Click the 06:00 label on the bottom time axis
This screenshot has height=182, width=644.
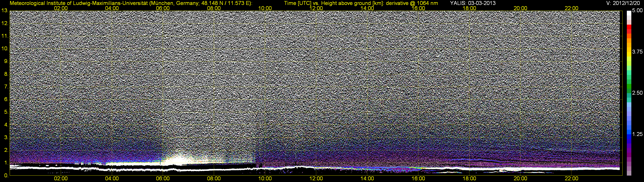pyautogui.click(x=163, y=179)
